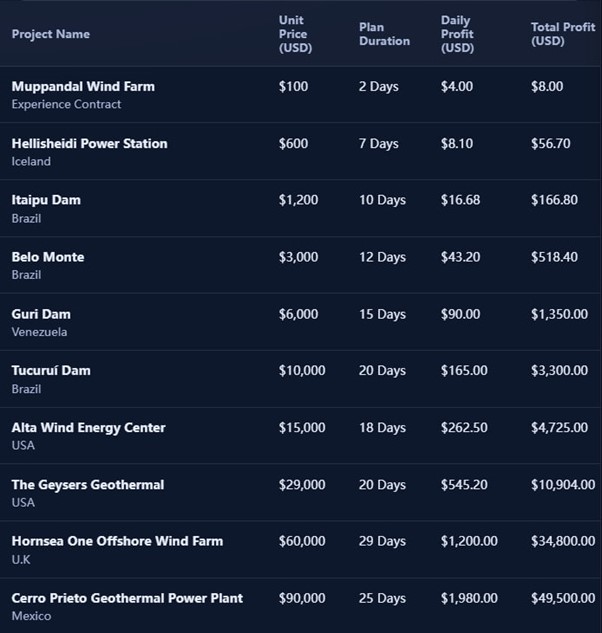Image resolution: width=602 pixels, height=633 pixels.
Task: Click the 29 Days plan duration cell
Action: (382, 541)
